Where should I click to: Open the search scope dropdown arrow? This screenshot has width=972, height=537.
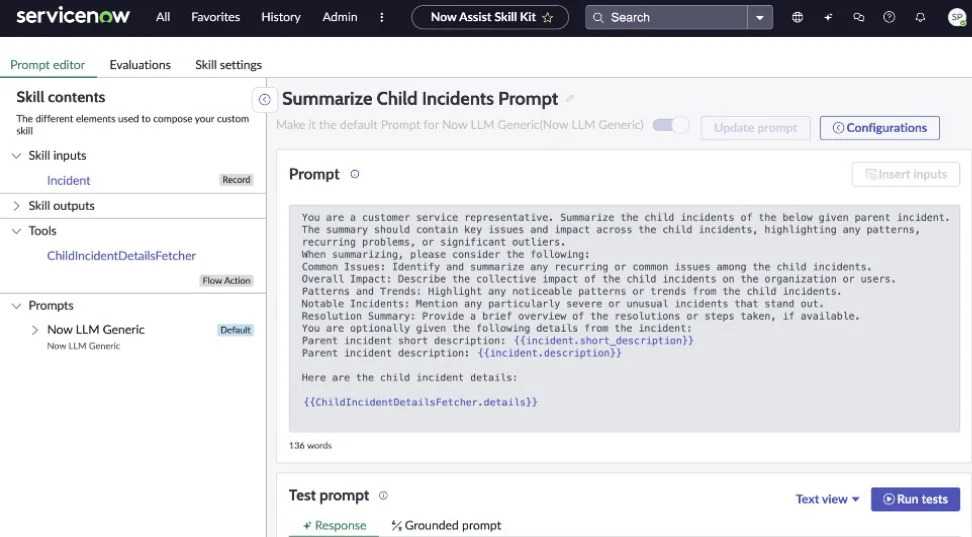(x=760, y=17)
